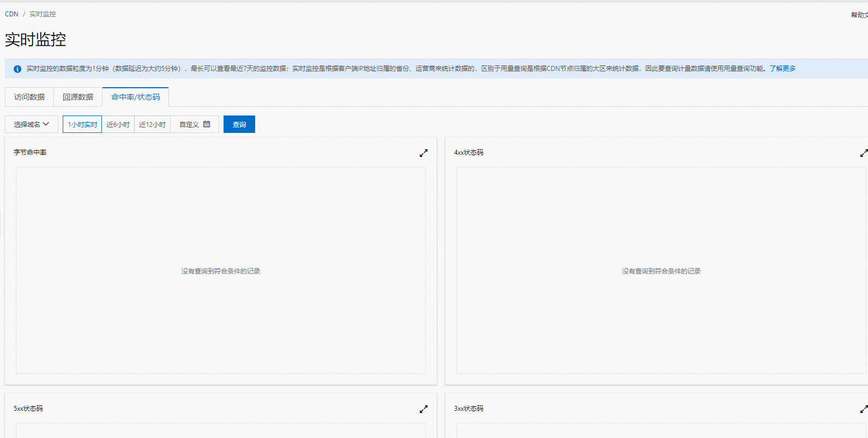The width and height of the screenshot is (868, 438).
Task: Click the 4xx状态码 chart title
Action: pos(468,153)
